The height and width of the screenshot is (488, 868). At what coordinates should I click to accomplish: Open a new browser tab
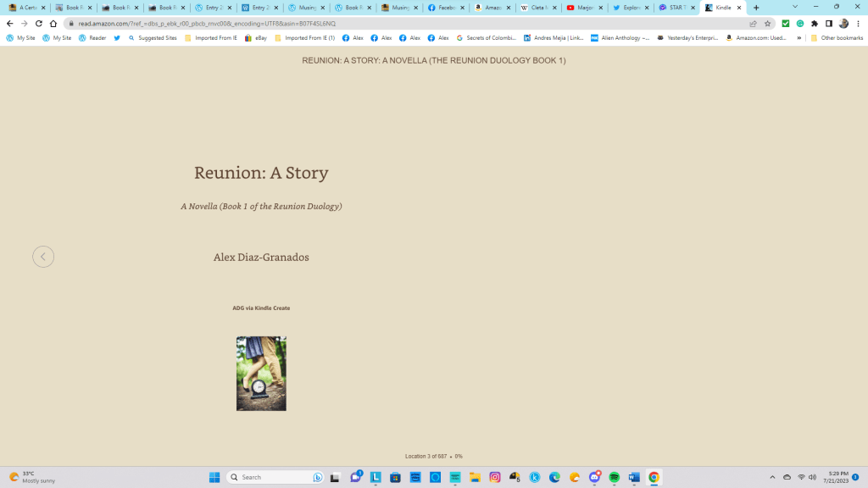tap(756, 8)
